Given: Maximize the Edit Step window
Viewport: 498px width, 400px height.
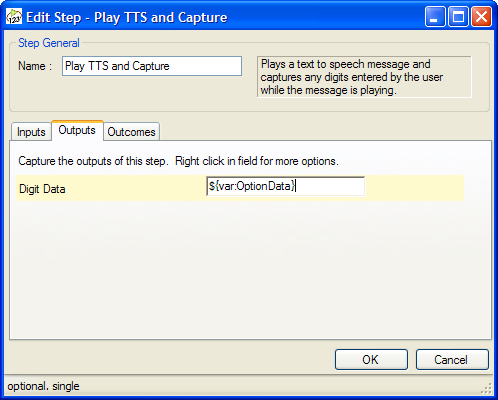Looking at the screenshot, I should 458,17.
